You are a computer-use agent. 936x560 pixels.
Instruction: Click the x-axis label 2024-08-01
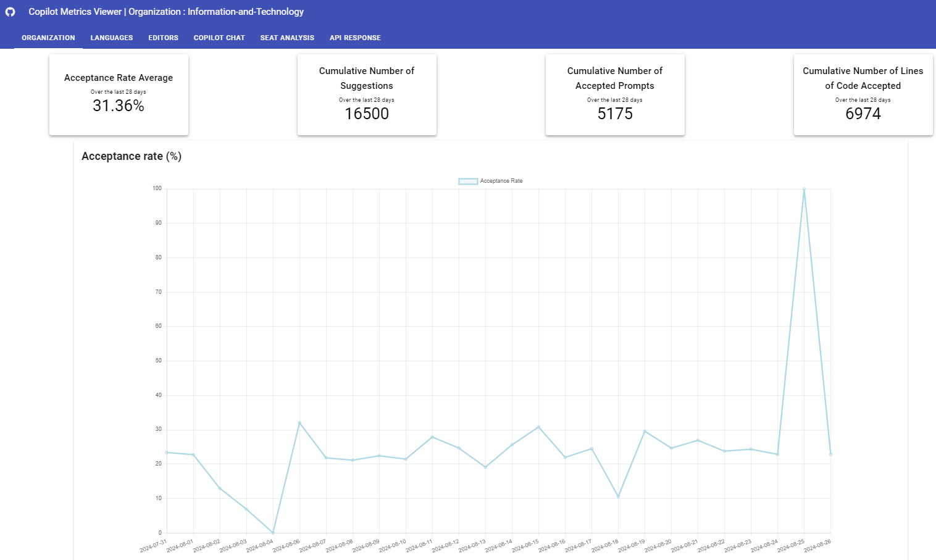(x=180, y=546)
